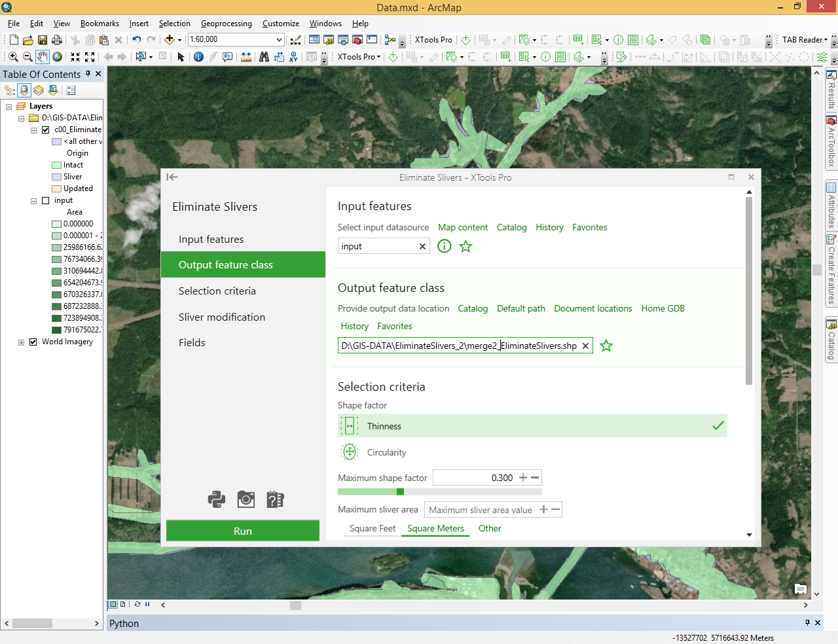Toggle the c00_Eliminate layer checkbox

(x=45, y=130)
